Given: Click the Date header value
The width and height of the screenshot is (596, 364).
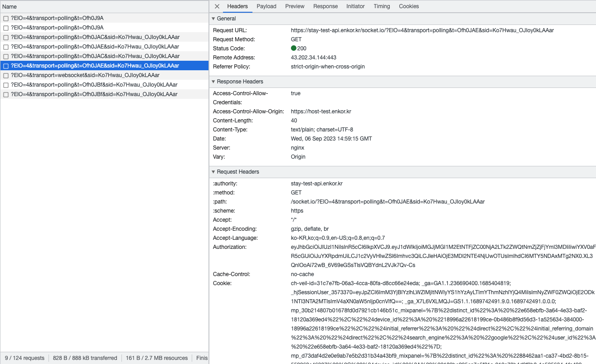Looking at the screenshot, I should pyautogui.click(x=331, y=139).
